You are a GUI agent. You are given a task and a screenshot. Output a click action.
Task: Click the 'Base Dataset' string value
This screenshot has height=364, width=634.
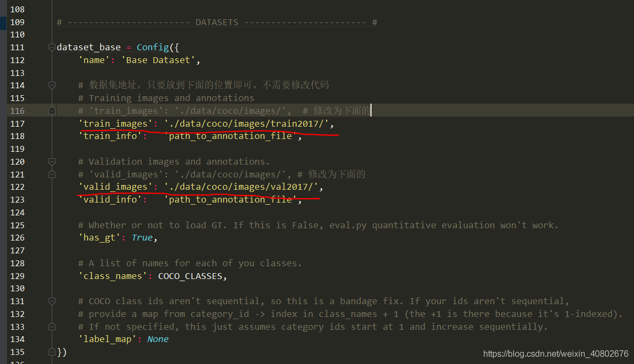click(x=158, y=60)
